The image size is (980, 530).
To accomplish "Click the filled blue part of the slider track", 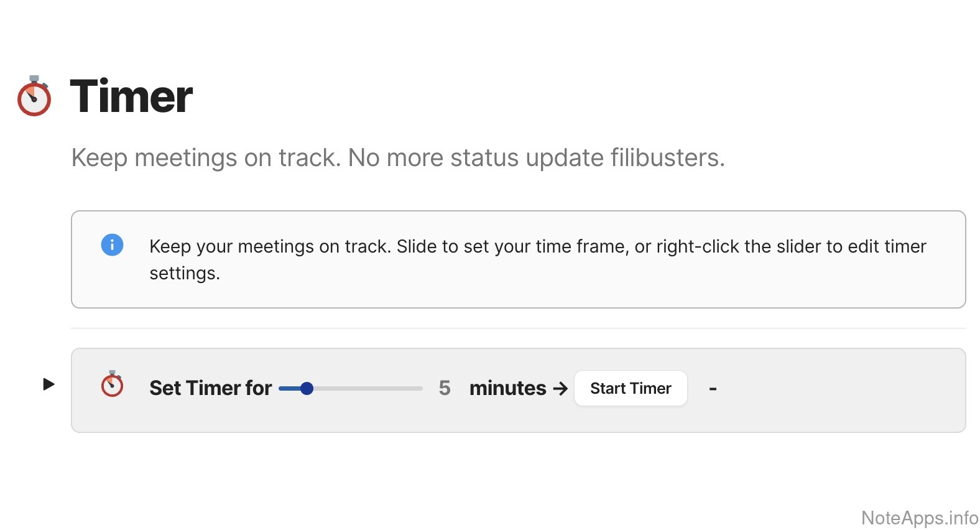I will pyautogui.click(x=289, y=389).
